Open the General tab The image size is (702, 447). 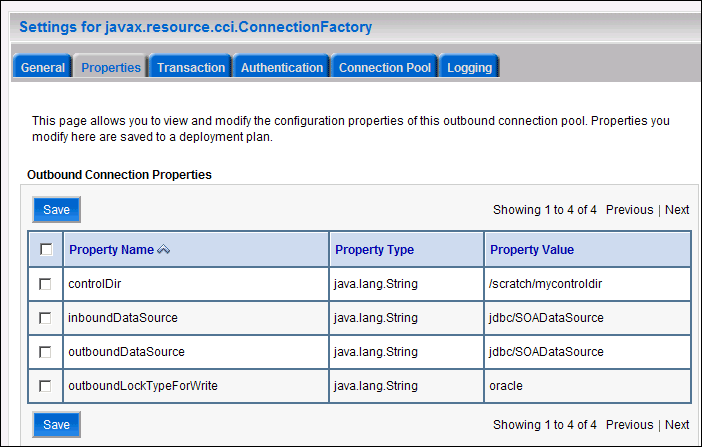point(43,67)
